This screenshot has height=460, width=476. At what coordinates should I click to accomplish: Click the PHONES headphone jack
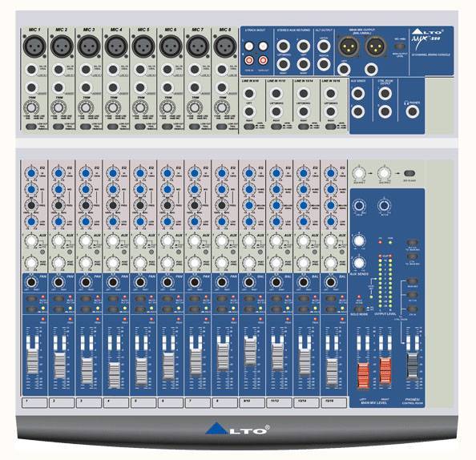tap(413, 111)
